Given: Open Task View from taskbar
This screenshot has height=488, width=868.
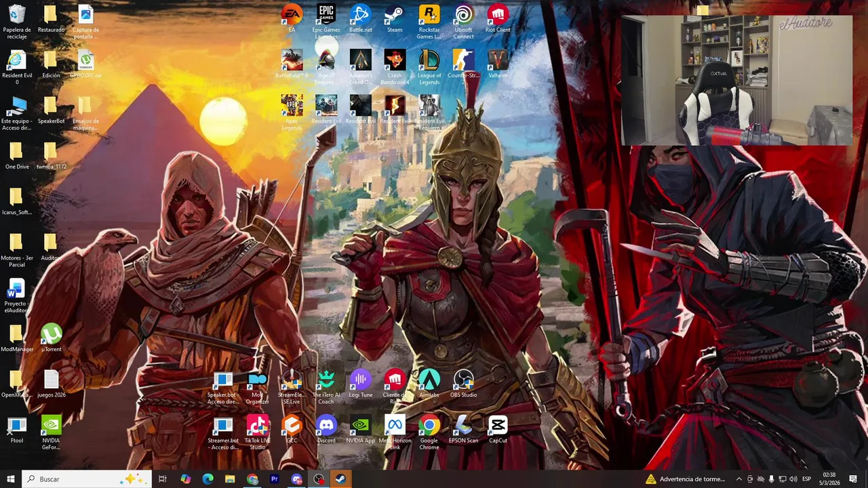Looking at the screenshot, I should pyautogui.click(x=163, y=479).
